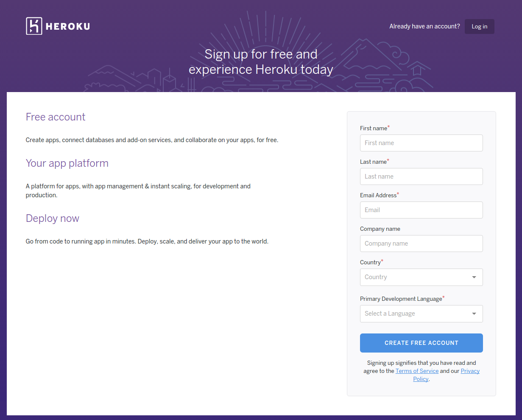Screen dimensions: 522x420
Task: Open the Privacy Policy link
Action: [x=470, y=370]
